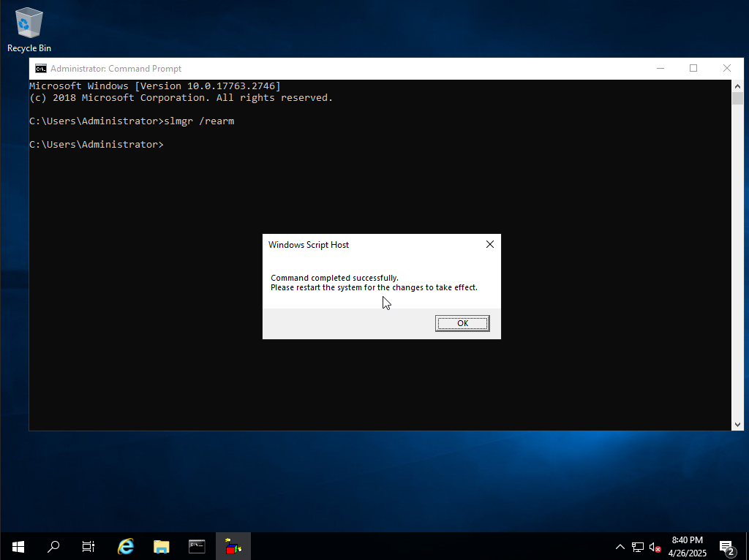The image size is (749, 560).
Task: Open File Explorer from the taskbar
Action: 162,546
